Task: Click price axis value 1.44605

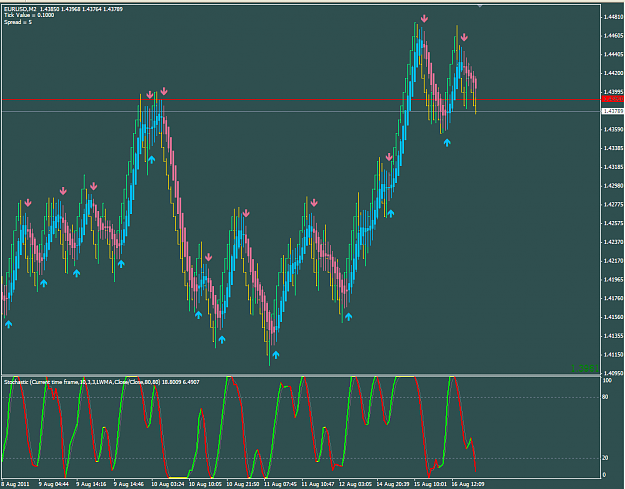Action: pyautogui.click(x=613, y=35)
